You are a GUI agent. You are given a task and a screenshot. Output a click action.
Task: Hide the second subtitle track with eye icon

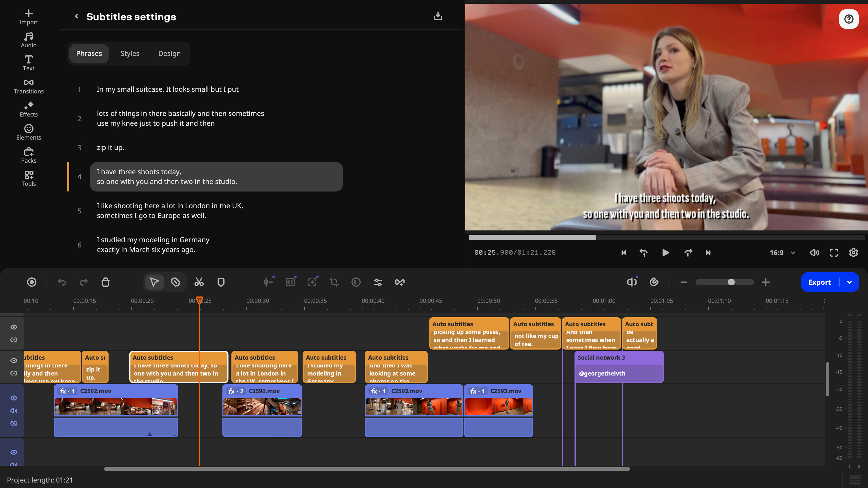(14, 360)
